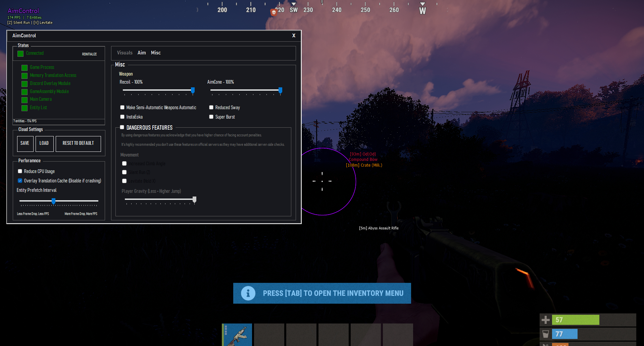Click the 'Recoil - 100%' label

tap(131, 82)
